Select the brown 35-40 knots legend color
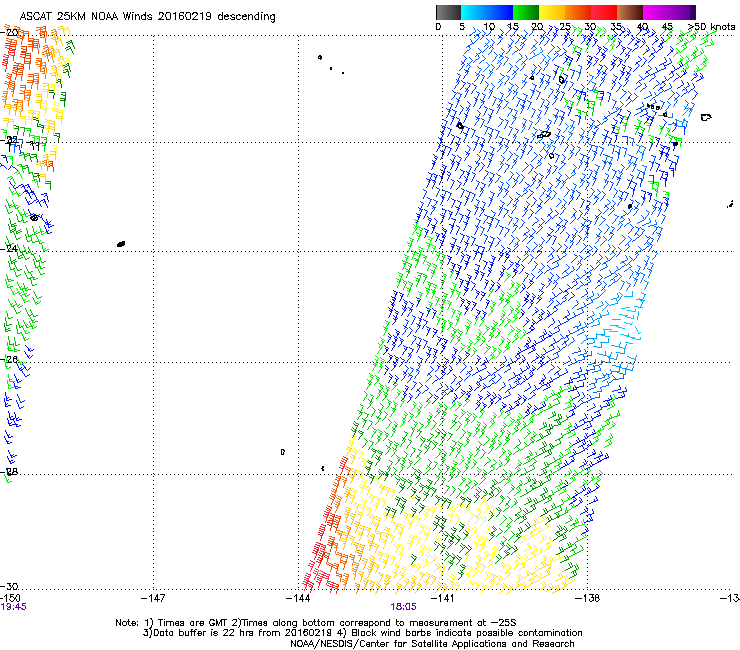740x650 pixels. click(x=630, y=12)
